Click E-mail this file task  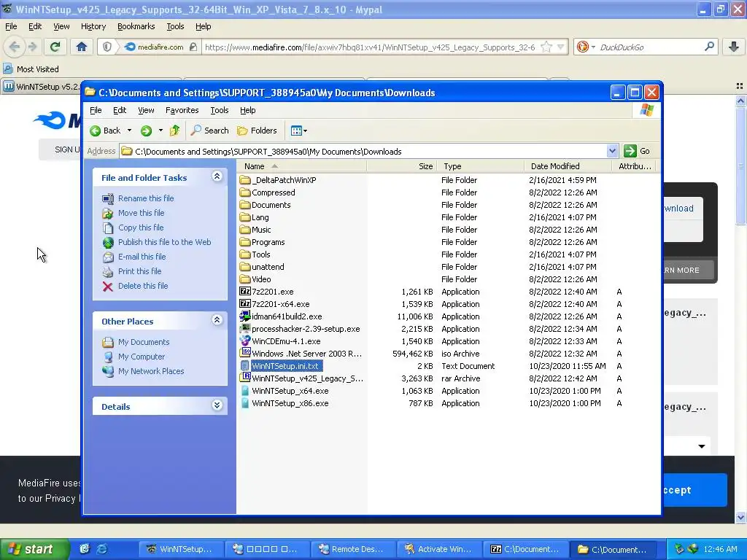142,257
